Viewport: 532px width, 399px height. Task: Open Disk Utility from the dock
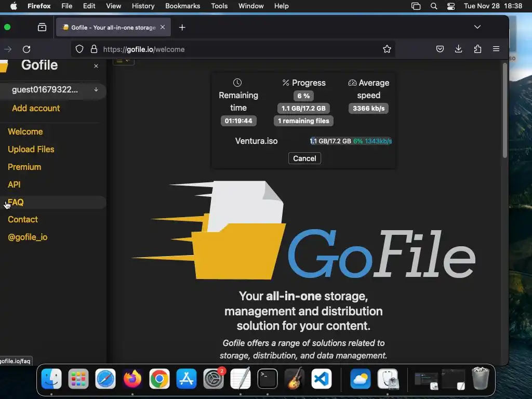click(x=388, y=379)
